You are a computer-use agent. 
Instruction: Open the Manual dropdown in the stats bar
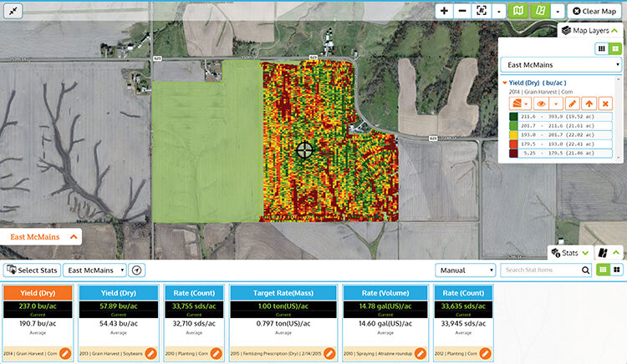pos(465,270)
